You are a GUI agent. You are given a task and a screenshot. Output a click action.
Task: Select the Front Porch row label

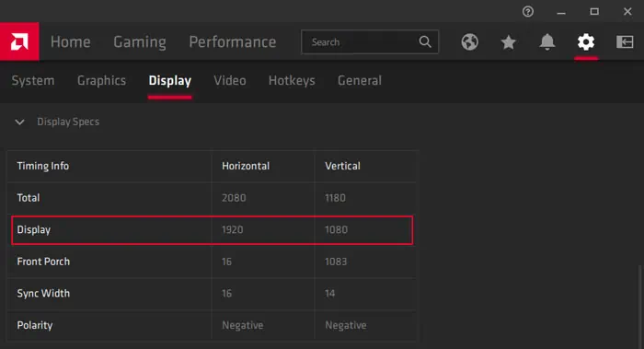coord(43,262)
